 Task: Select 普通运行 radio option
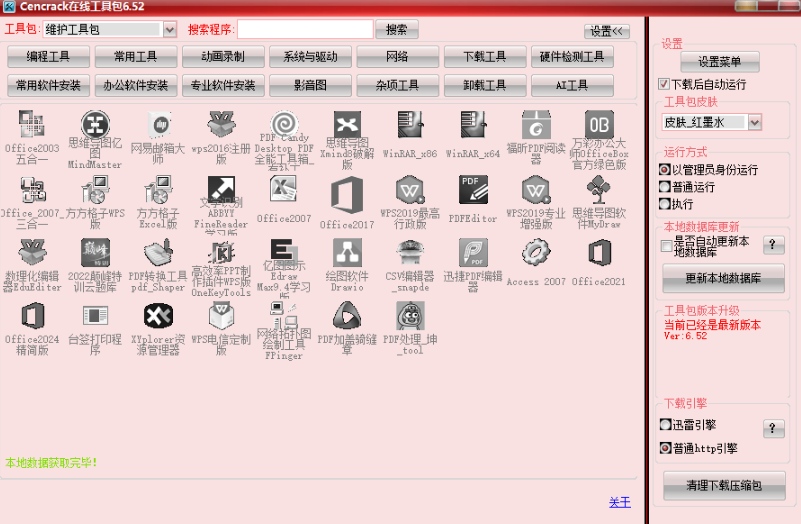pyautogui.click(x=665, y=187)
